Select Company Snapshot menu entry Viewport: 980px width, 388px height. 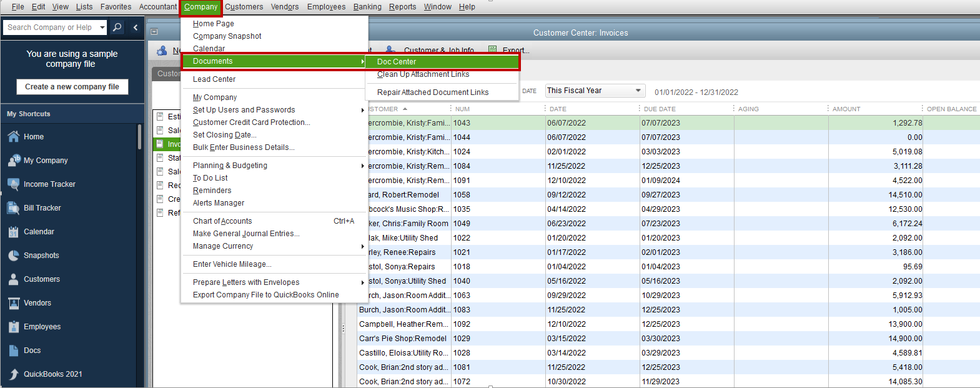pyautogui.click(x=227, y=36)
